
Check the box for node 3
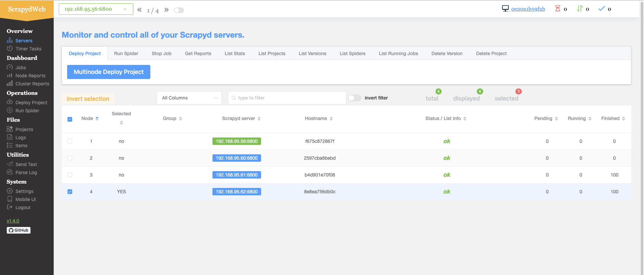tap(70, 175)
